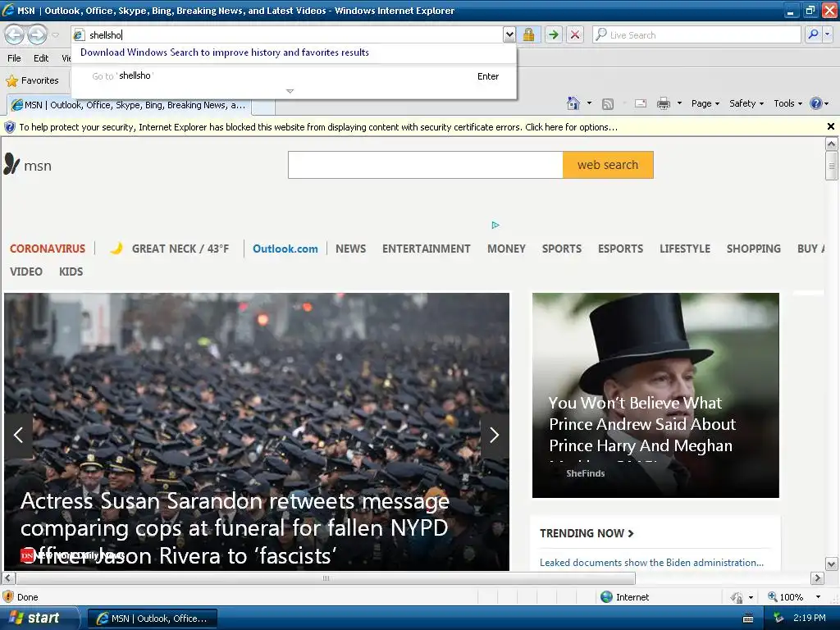Click the horizontal scrollbar thumb
The height and width of the screenshot is (630, 840).
pos(326,578)
